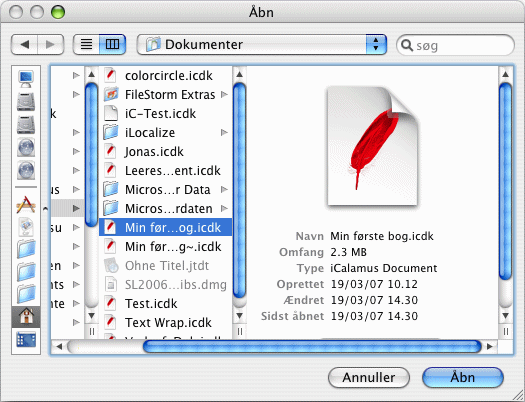
Task: Click the Jonas.icdk feather icon
Action: [x=110, y=152]
